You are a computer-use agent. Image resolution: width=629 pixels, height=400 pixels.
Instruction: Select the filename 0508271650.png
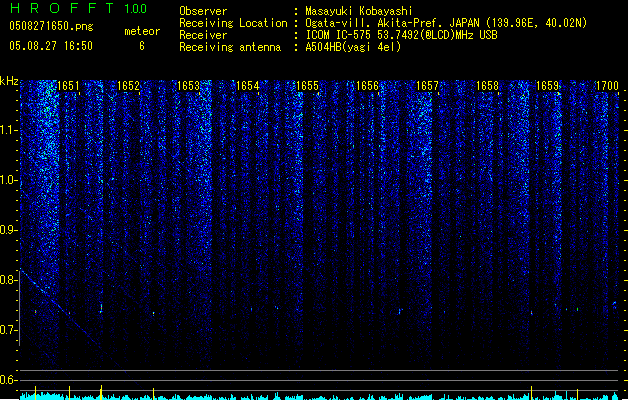click(x=51, y=26)
